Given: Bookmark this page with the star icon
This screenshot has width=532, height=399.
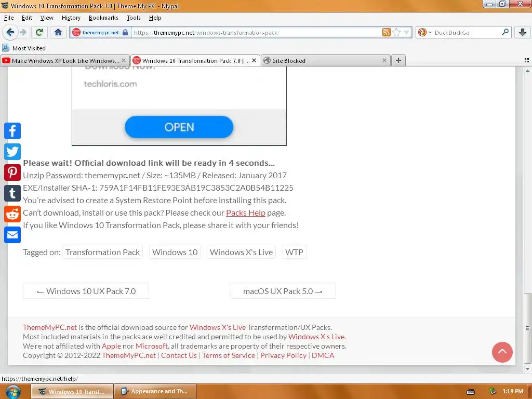Looking at the screenshot, I should 396,32.
